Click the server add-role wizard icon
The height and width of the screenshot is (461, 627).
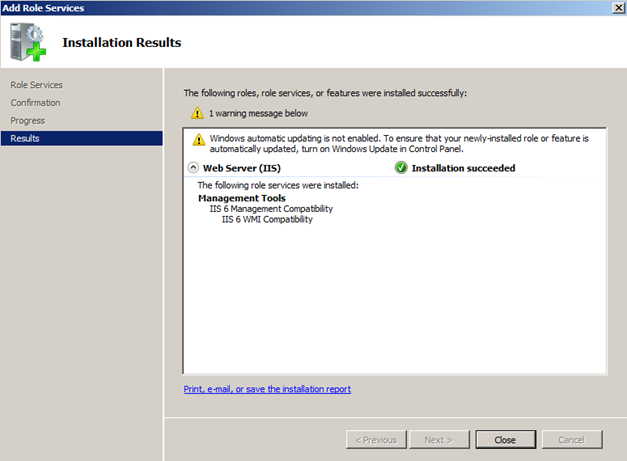point(28,42)
